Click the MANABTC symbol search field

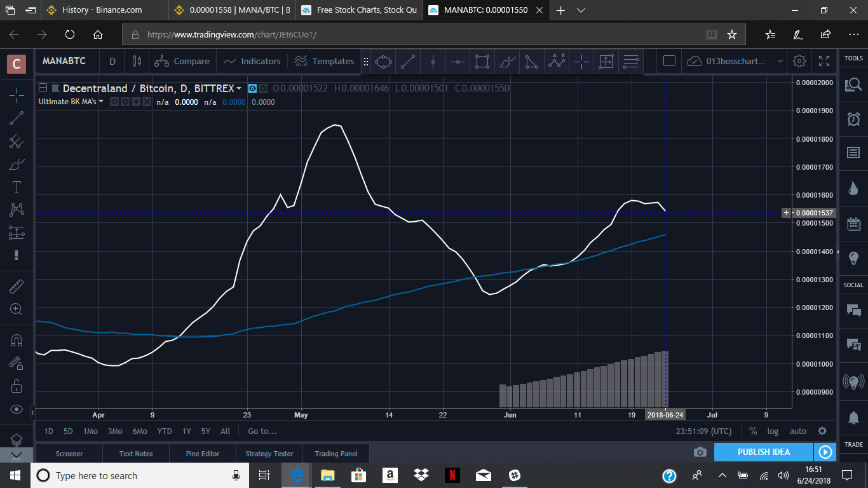(64, 61)
